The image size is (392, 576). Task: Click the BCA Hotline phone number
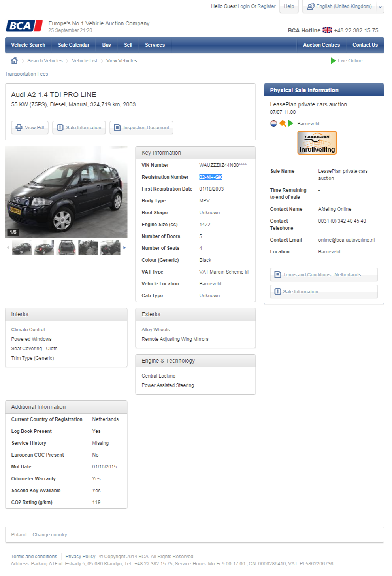356,30
